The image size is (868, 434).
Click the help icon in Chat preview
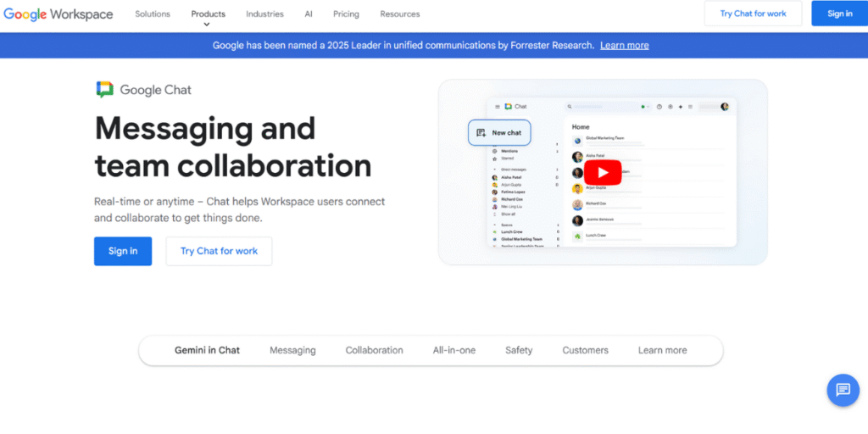pyautogui.click(x=659, y=107)
